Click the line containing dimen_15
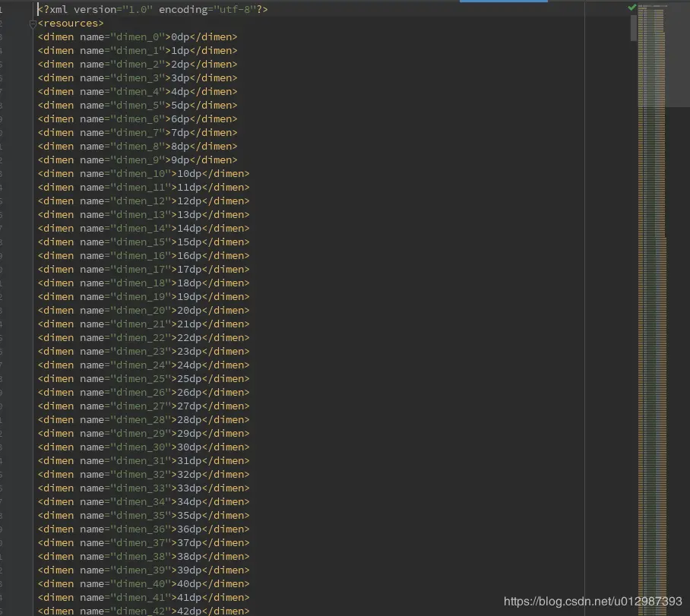The width and height of the screenshot is (690, 616). [144, 242]
